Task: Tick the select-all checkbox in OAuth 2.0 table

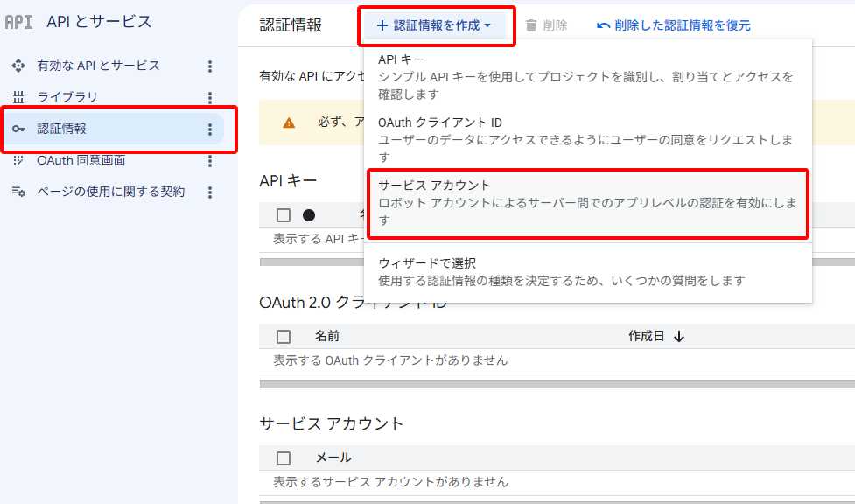Action: tap(284, 337)
